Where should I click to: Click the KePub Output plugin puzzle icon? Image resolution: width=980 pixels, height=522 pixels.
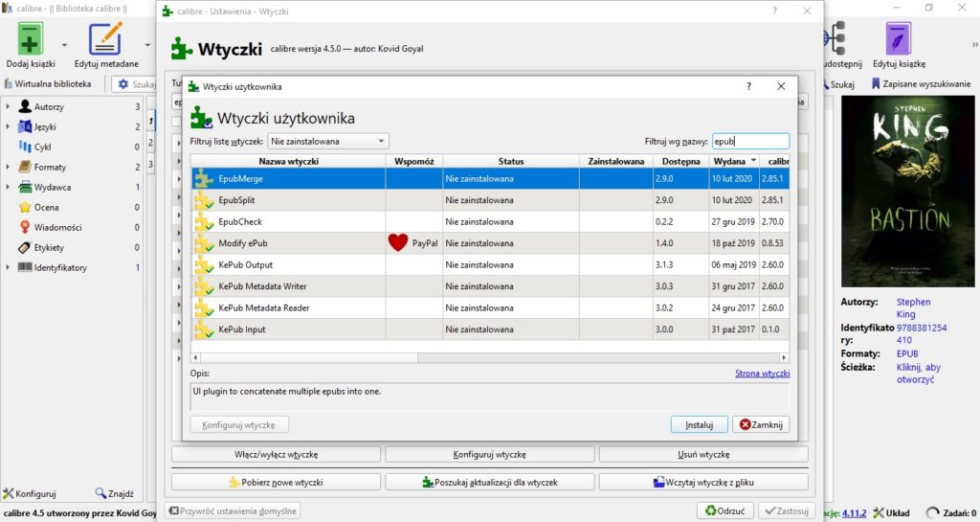click(x=204, y=265)
